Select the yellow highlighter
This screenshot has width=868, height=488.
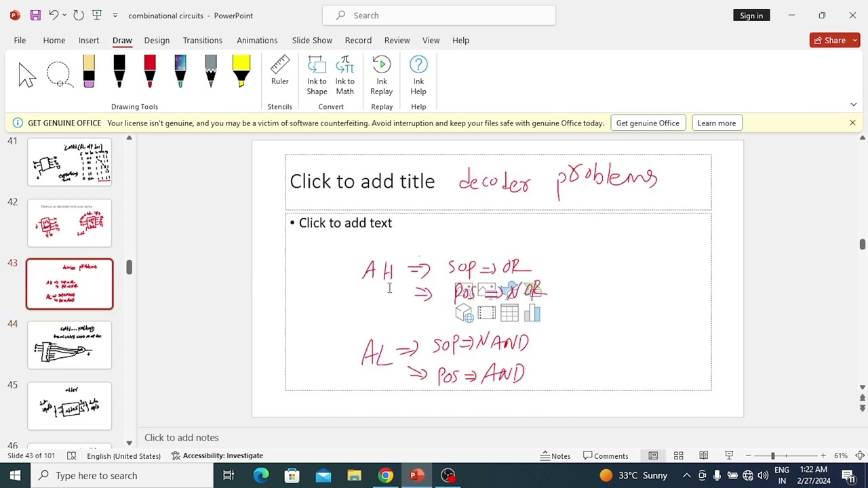pyautogui.click(x=241, y=71)
